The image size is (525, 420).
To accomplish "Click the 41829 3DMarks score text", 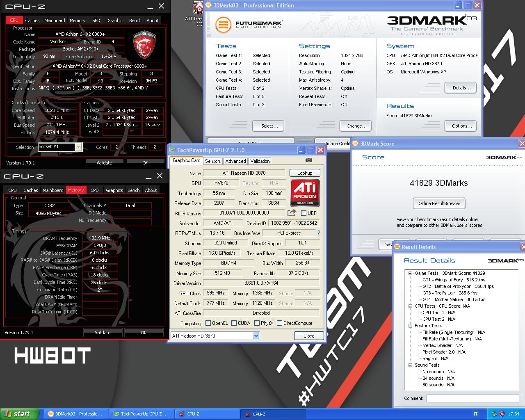I will (439, 183).
